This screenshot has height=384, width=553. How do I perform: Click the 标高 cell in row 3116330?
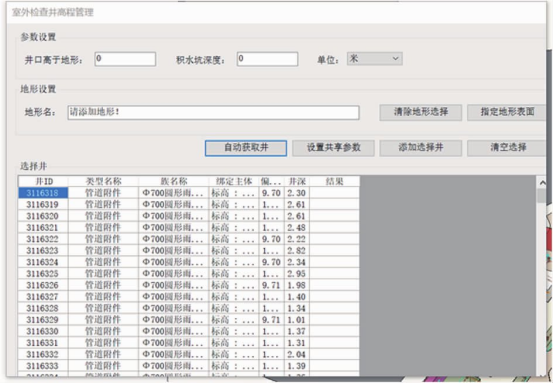234,331
